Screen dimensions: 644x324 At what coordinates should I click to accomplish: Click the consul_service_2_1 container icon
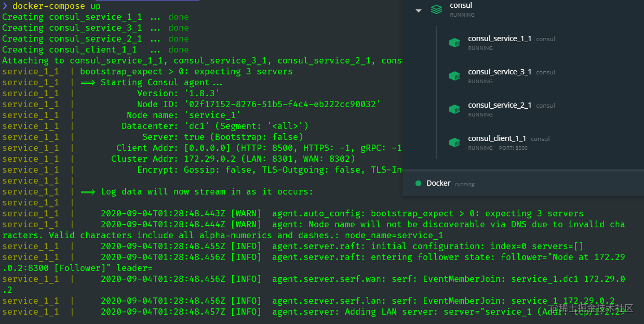[455, 109]
